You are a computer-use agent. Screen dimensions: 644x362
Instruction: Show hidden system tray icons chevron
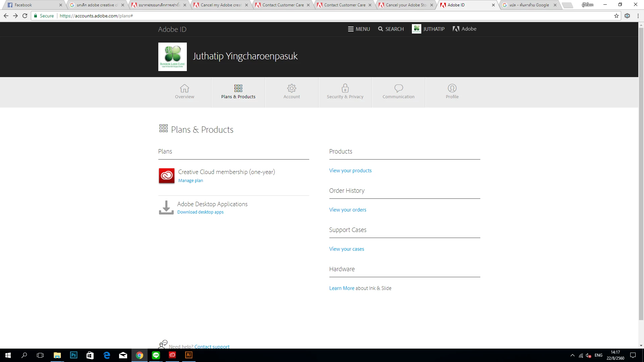[x=572, y=355]
